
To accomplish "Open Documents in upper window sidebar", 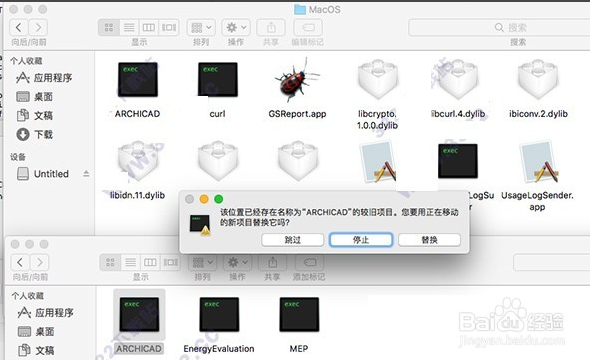I will [x=35, y=115].
